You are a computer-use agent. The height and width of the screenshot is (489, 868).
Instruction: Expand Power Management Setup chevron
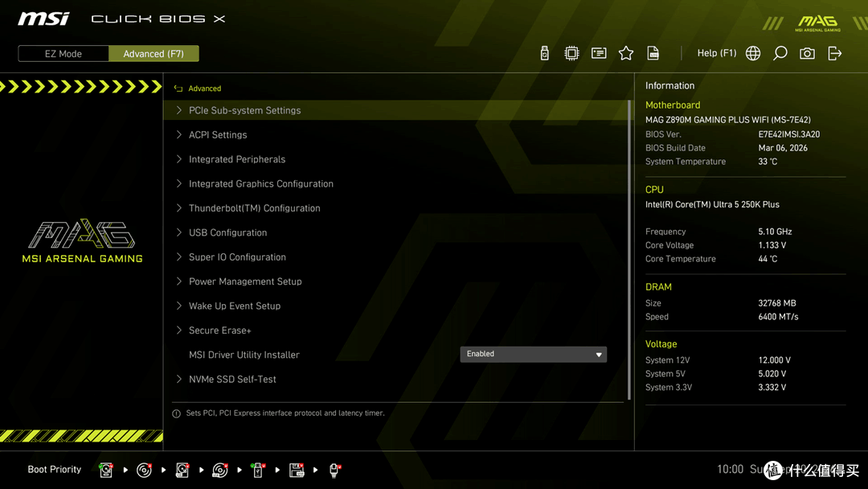tap(178, 281)
